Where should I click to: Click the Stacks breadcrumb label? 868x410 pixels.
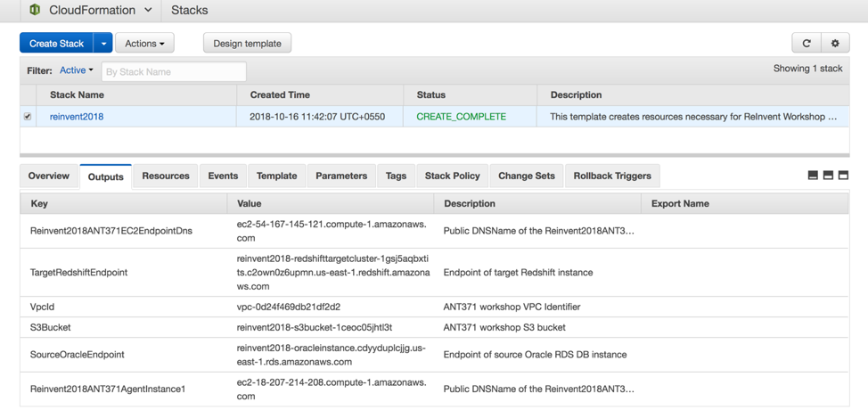[190, 10]
